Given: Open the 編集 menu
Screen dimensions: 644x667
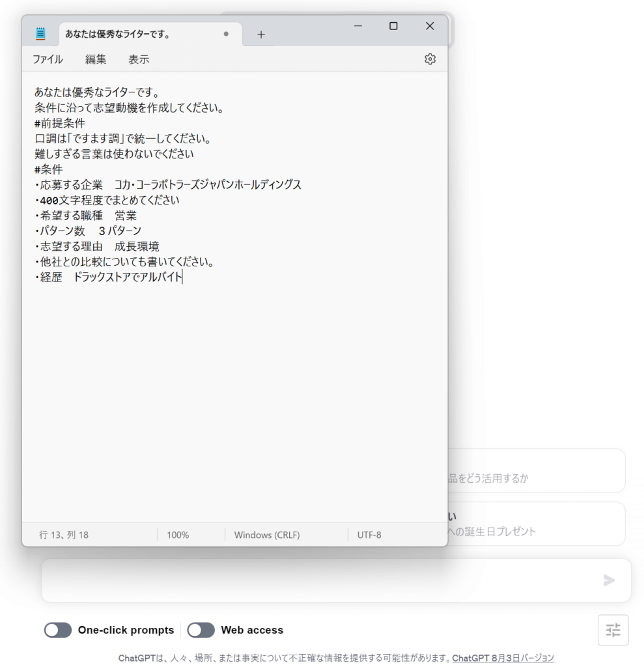Looking at the screenshot, I should pyautogui.click(x=96, y=59).
